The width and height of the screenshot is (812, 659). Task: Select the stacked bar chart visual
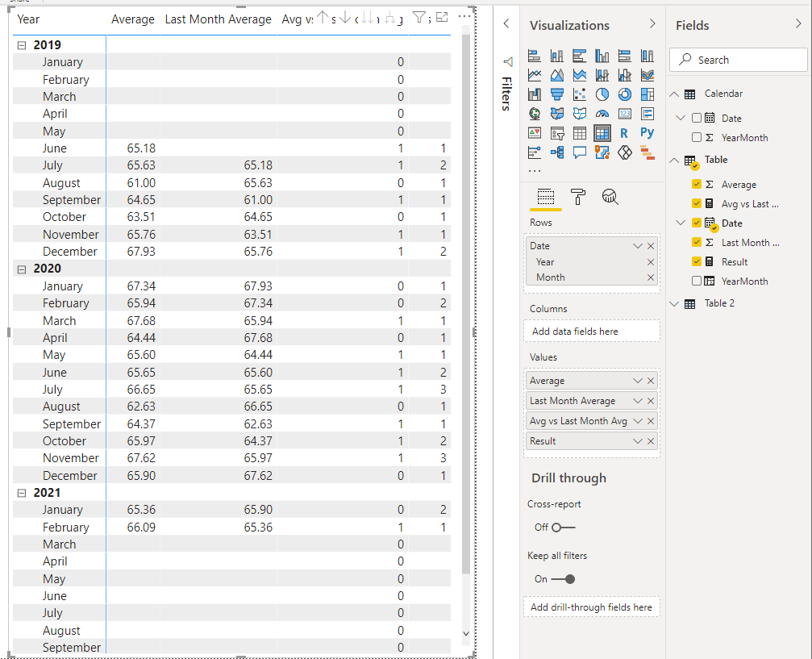(x=535, y=56)
